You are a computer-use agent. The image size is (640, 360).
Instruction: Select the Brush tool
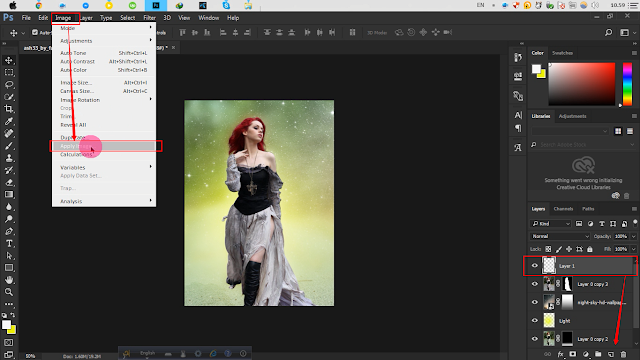point(9,146)
